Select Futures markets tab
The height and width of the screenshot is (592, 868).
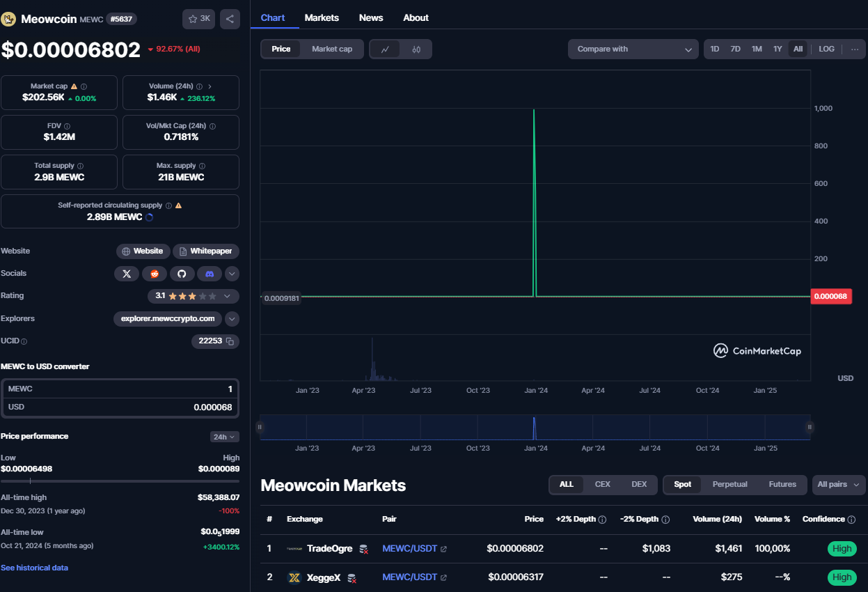pyautogui.click(x=782, y=484)
